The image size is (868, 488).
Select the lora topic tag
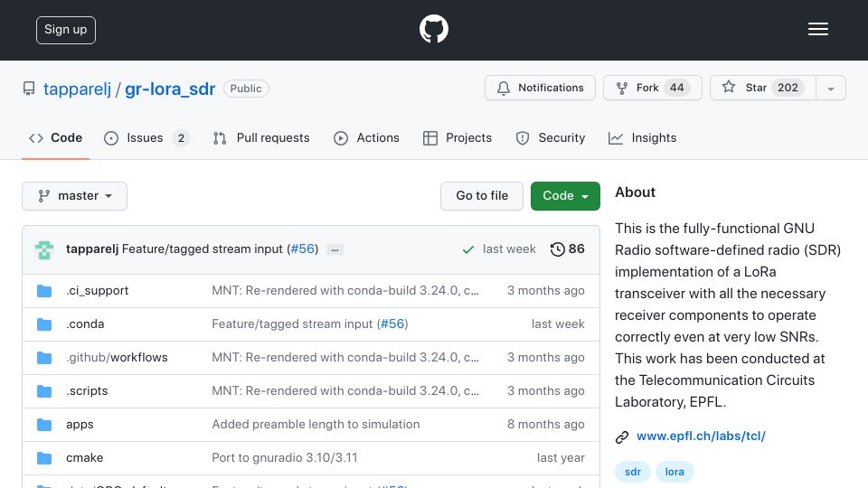[x=675, y=472]
